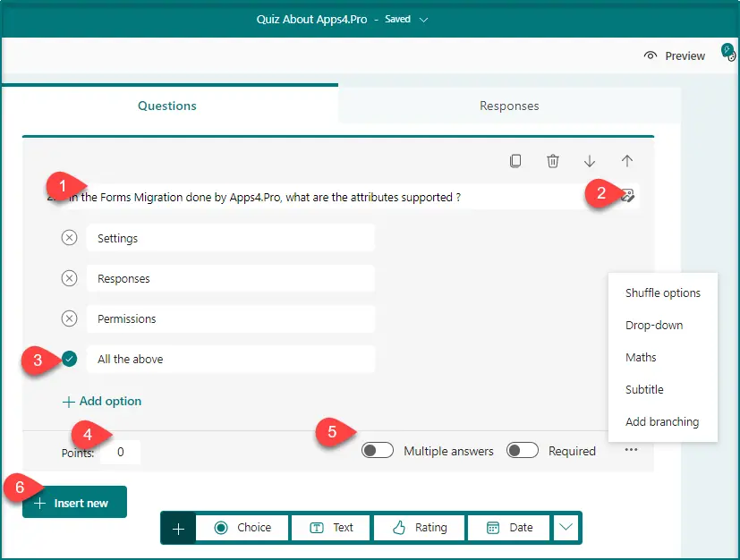Unmark All the above as correct answer

pyautogui.click(x=70, y=359)
